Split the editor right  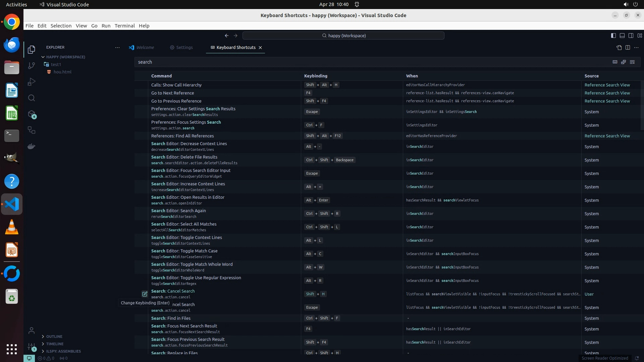[628, 48]
